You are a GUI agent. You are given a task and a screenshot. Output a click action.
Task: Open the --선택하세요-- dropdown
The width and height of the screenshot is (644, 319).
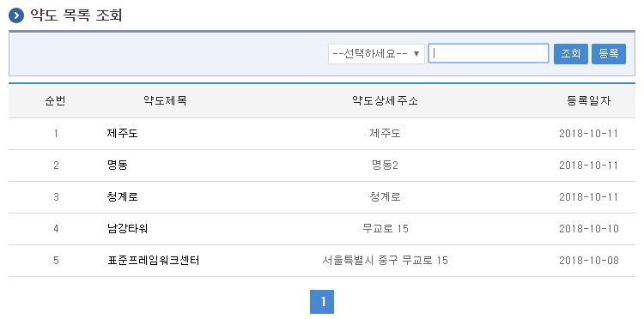(x=376, y=54)
